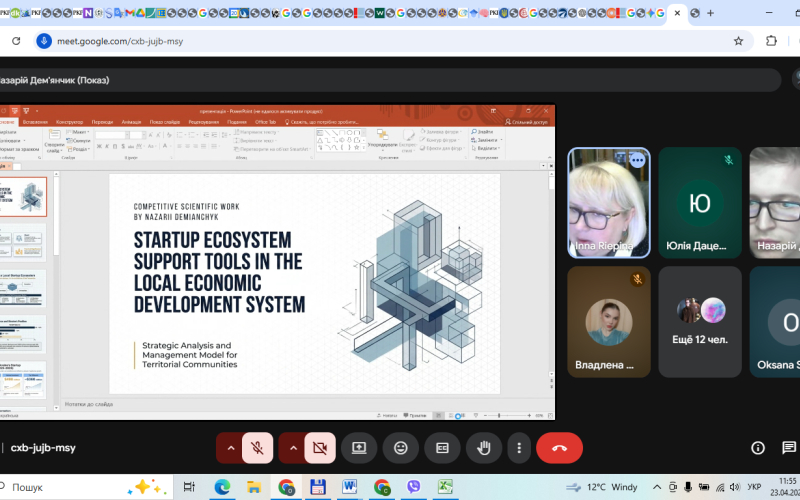This screenshot has height=500, width=800.
Task: Click the red leave call button
Action: 559,448
